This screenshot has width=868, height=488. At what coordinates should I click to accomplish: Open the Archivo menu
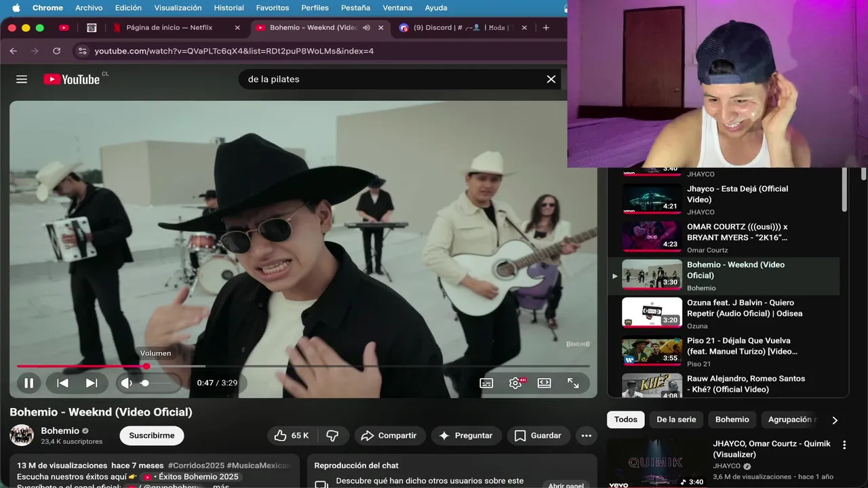(89, 8)
